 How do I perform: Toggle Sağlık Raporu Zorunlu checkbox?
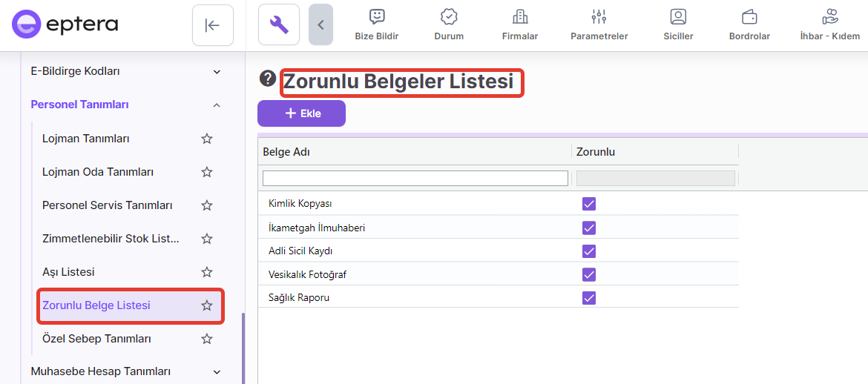point(589,297)
